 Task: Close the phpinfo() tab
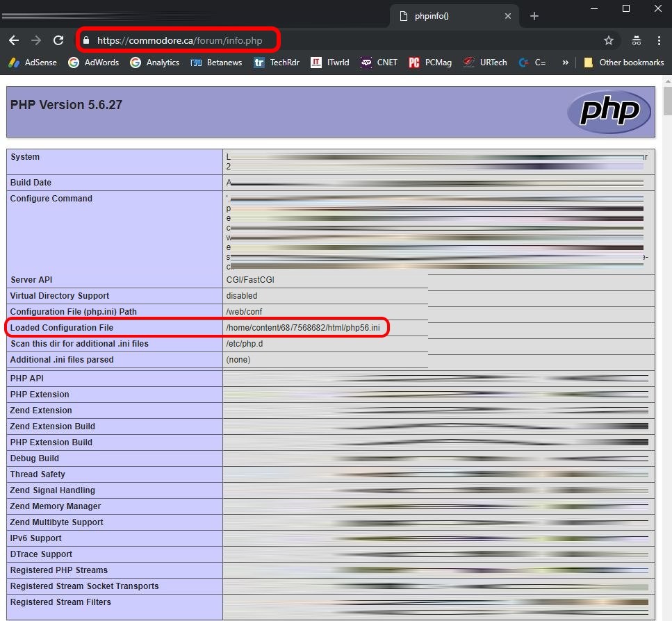[508, 16]
